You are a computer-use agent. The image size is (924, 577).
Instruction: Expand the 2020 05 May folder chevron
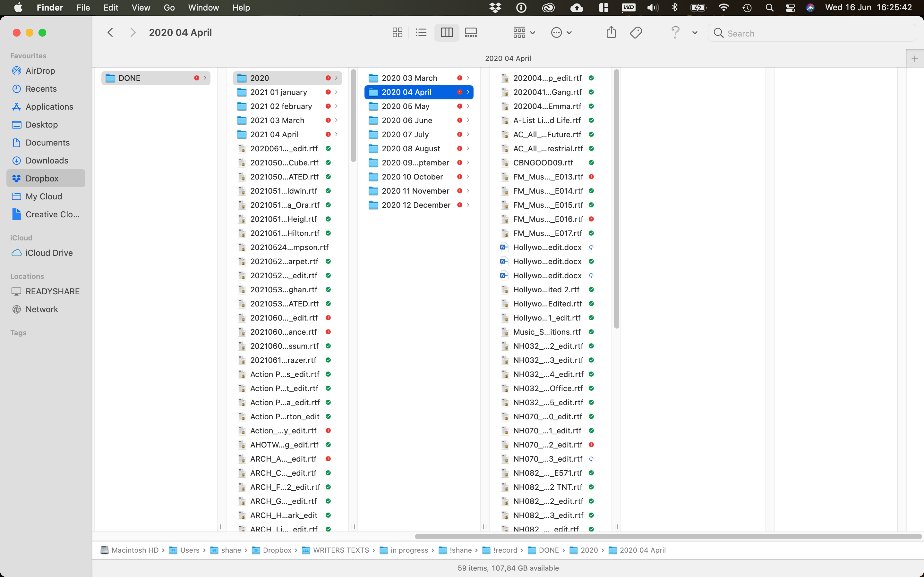point(468,106)
